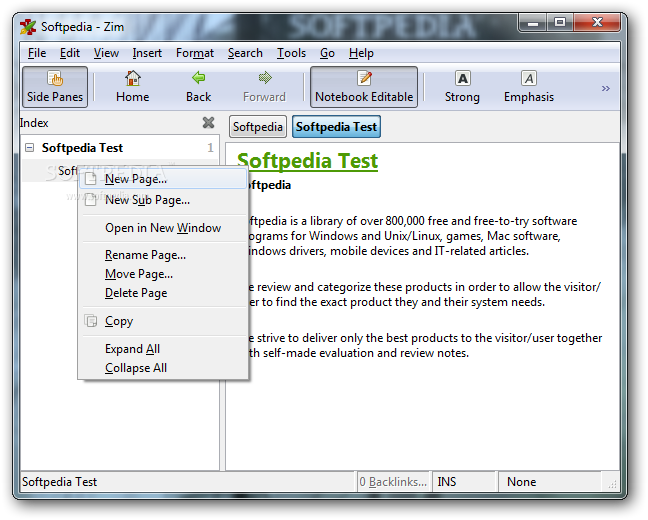This screenshot has width=648, height=520.
Task: Click the index count 1 beside Softpedia Test
Action: (x=210, y=148)
